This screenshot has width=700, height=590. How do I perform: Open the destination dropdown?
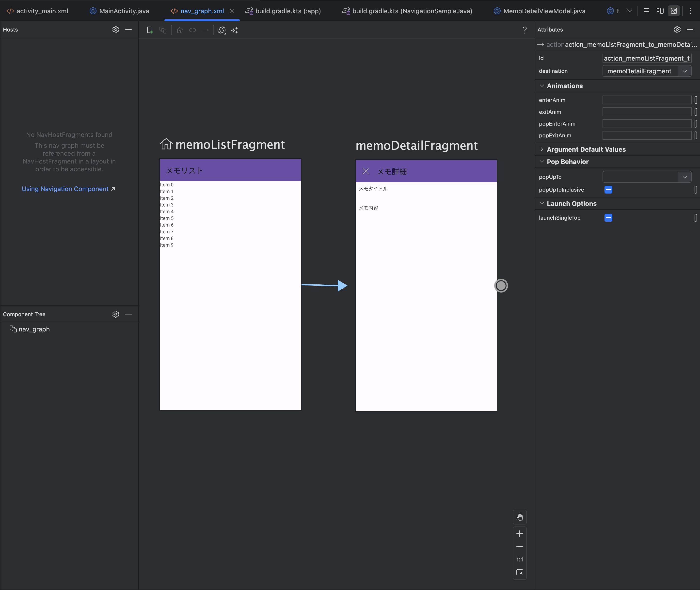[684, 71]
